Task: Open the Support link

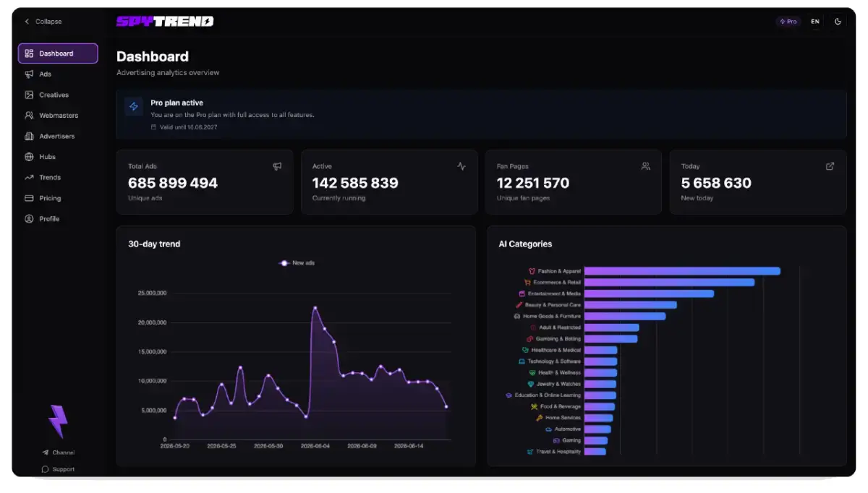Action: (58, 469)
